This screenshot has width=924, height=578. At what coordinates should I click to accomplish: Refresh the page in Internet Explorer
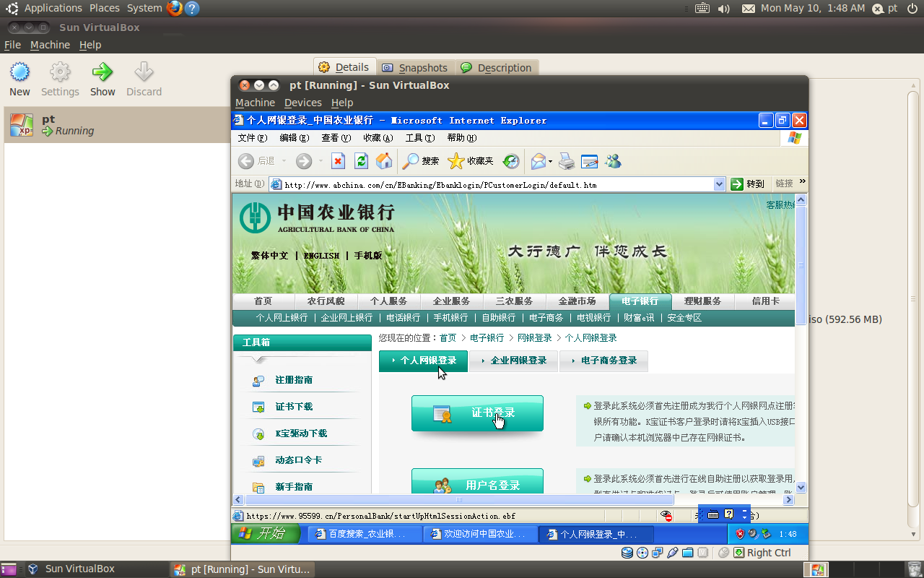click(361, 161)
